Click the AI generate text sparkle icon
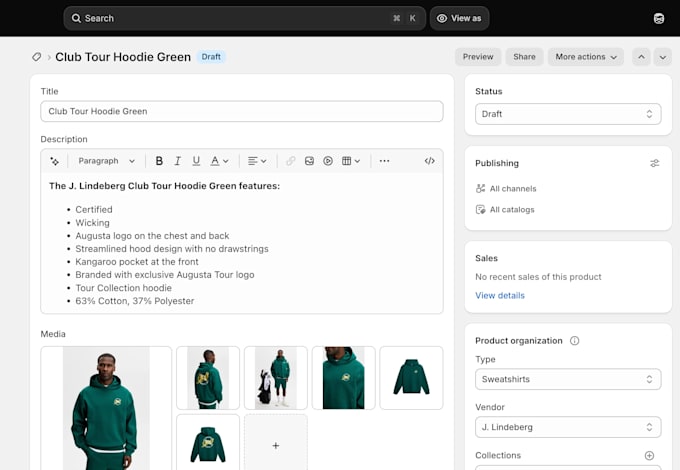Viewport: 680px width, 470px height. tap(55, 161)
